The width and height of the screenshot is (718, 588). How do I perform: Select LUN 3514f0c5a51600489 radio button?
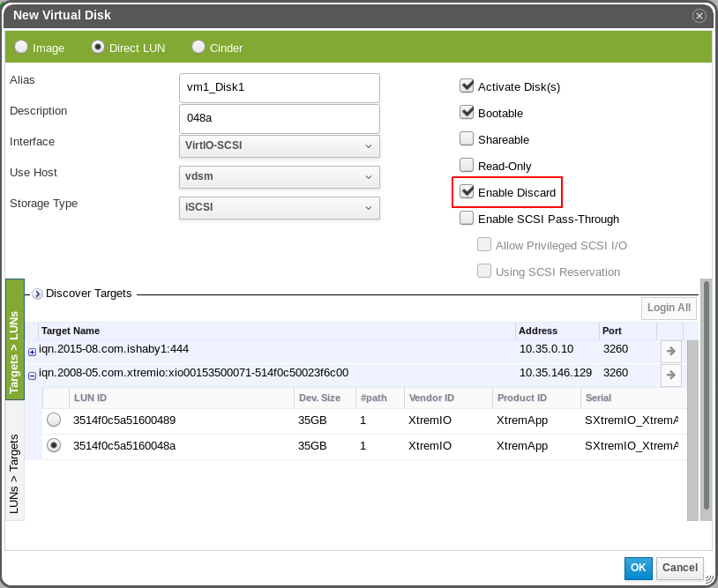54,421
